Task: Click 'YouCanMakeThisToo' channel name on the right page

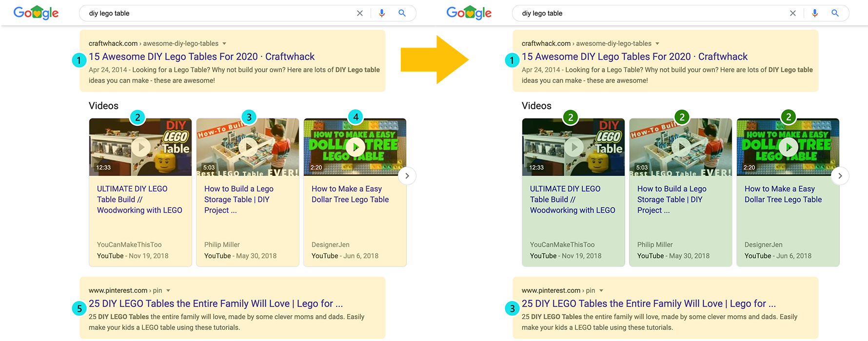Action: coord(562,245)
